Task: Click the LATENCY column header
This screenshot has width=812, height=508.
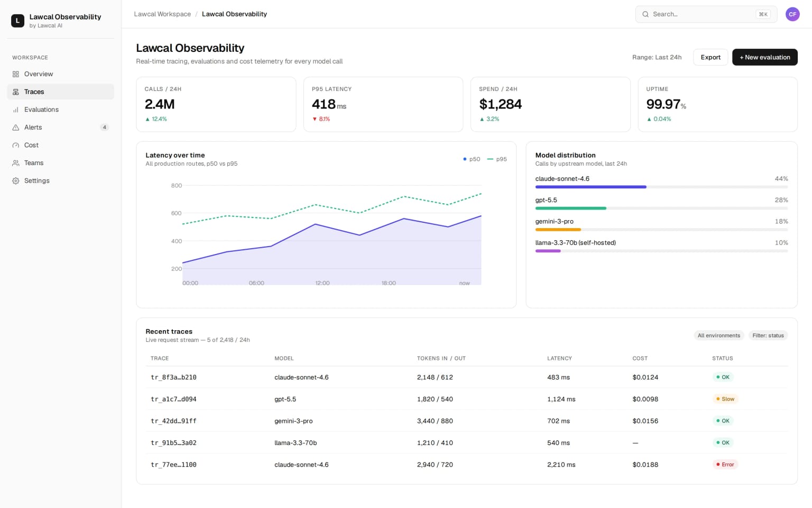Action: point(559,358)
